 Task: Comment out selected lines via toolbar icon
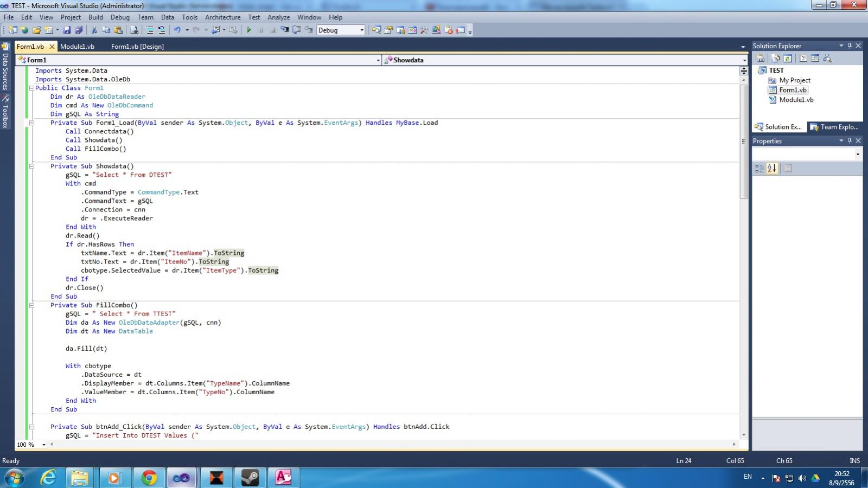(150, 30)
